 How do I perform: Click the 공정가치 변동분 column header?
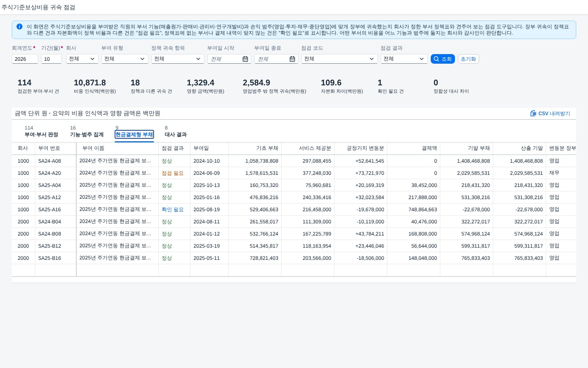coord(361,148)
